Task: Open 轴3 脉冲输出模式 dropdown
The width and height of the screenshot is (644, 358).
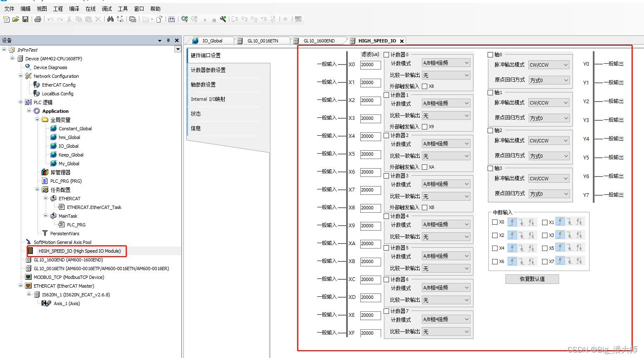Action: [x=549, y=179]
